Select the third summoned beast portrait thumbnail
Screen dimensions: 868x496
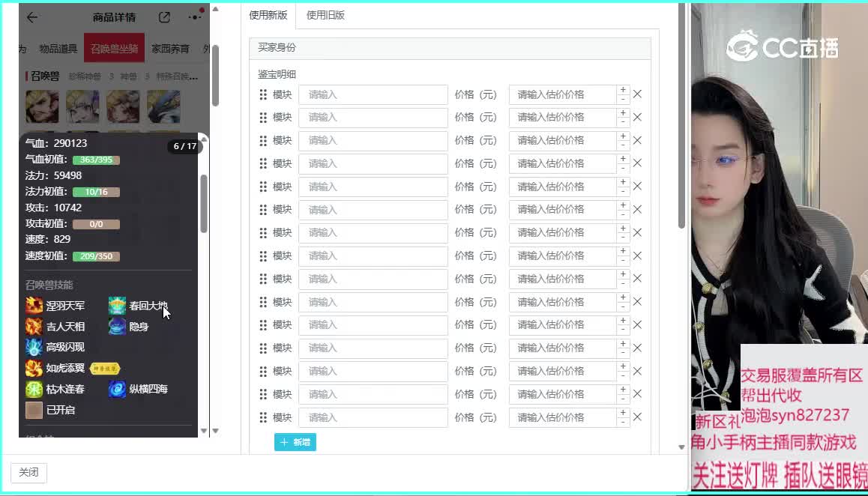pyautogui.click(x=123, y=106)
